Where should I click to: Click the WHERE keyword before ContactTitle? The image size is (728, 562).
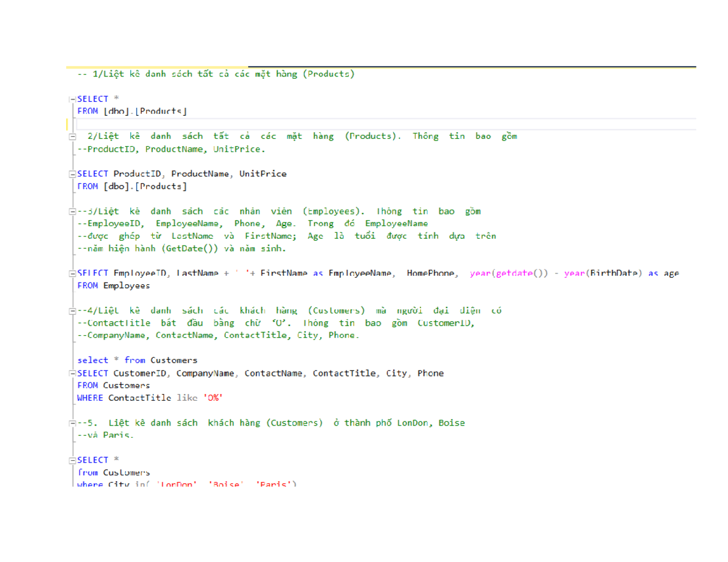pos(90,398)
